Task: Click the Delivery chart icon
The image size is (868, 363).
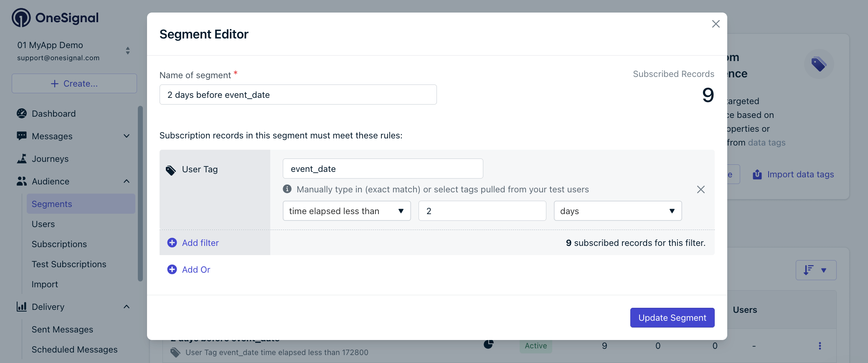Action: pos(22,307)
